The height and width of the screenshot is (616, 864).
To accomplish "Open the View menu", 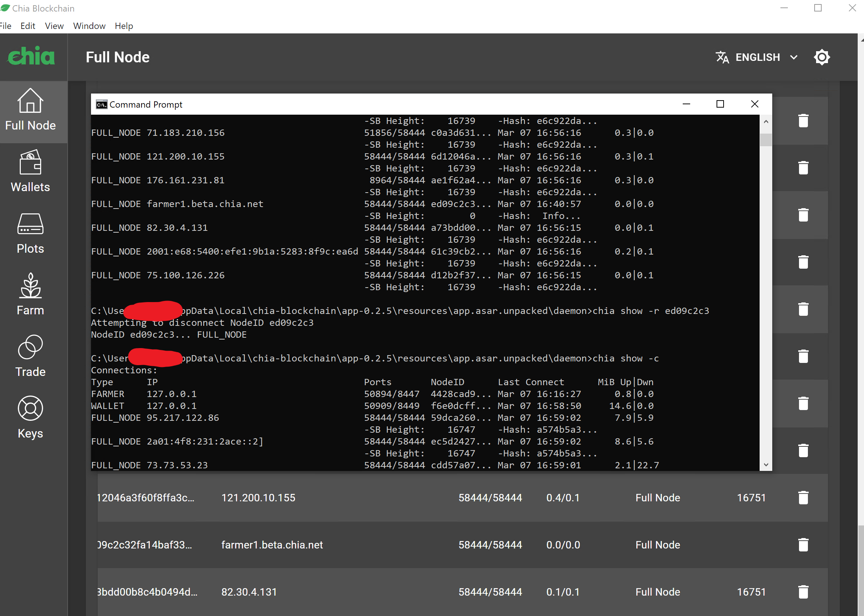I will [54, 26].
